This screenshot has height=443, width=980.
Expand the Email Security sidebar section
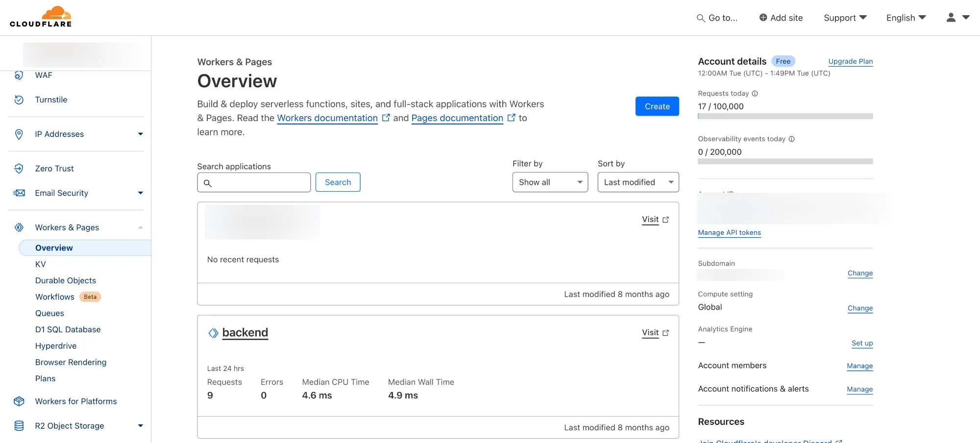pyautogui.click(x=141, y=193)
